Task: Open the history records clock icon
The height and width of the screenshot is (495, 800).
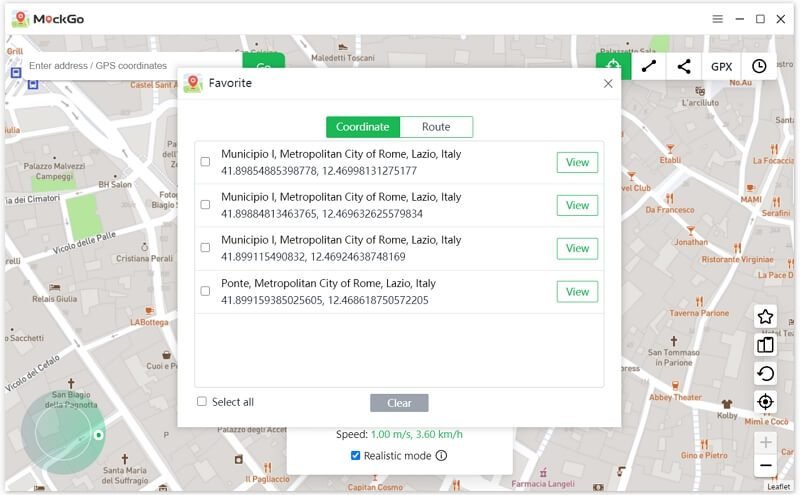Action: [x=759, y=67]
